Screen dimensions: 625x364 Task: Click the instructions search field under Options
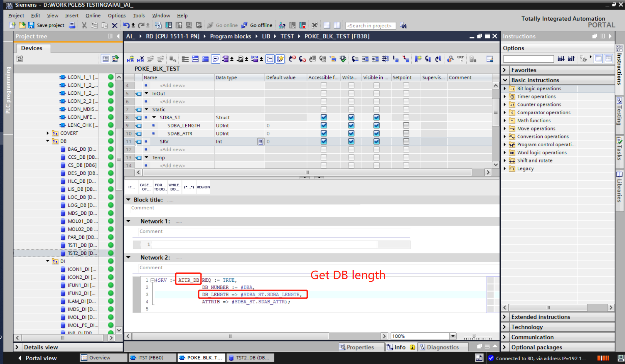[528, 59]
